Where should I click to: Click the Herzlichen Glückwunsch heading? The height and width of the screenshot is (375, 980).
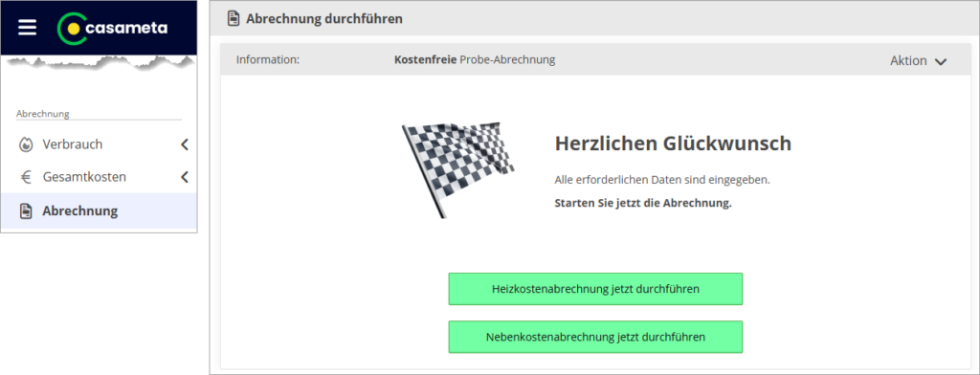click(673, 143)
